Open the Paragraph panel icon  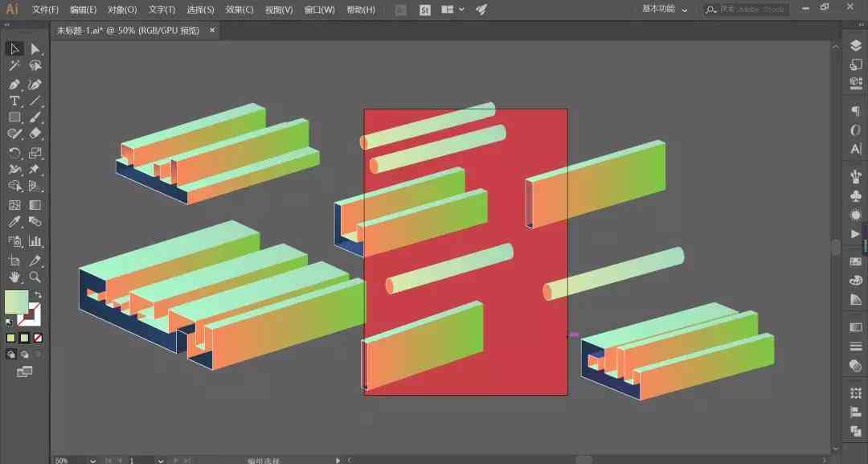[856, 111]
